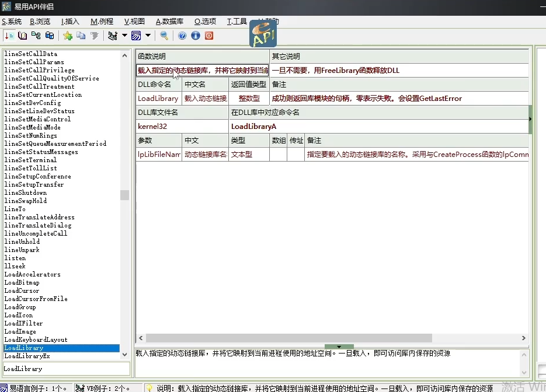Click the blue question mark help icon
Screen dimensions: 546x392
pyautogui.click(x=182, y=36)
